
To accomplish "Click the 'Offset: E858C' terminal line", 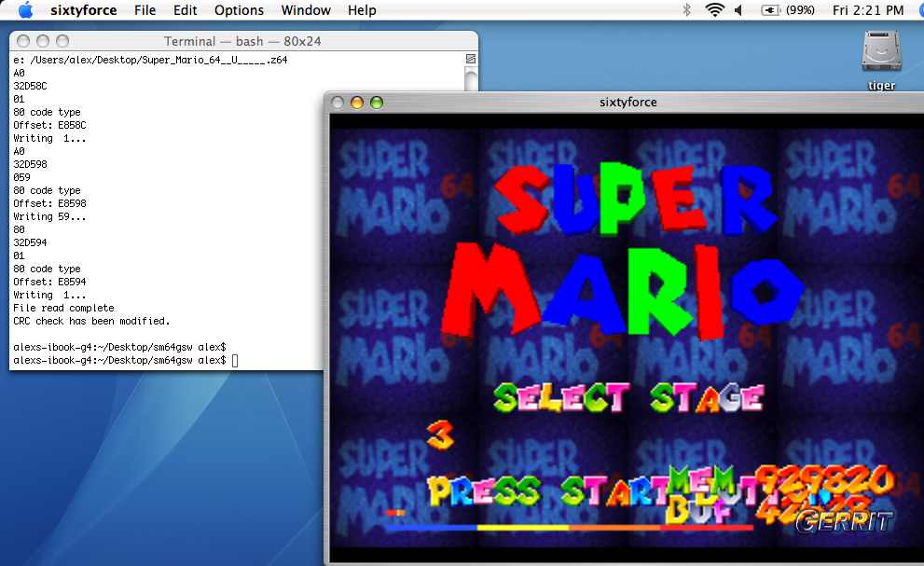I will click(49, 125).
